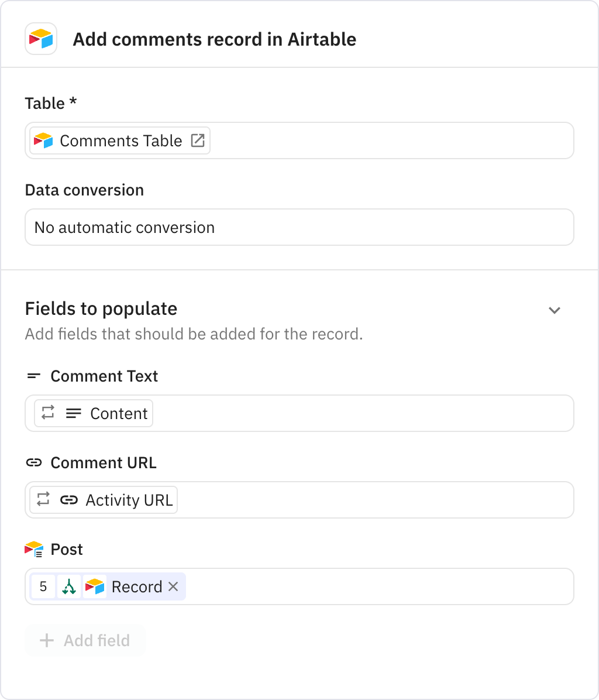Click the Add field button
The image size is (599, 700).
pos(85,640)
